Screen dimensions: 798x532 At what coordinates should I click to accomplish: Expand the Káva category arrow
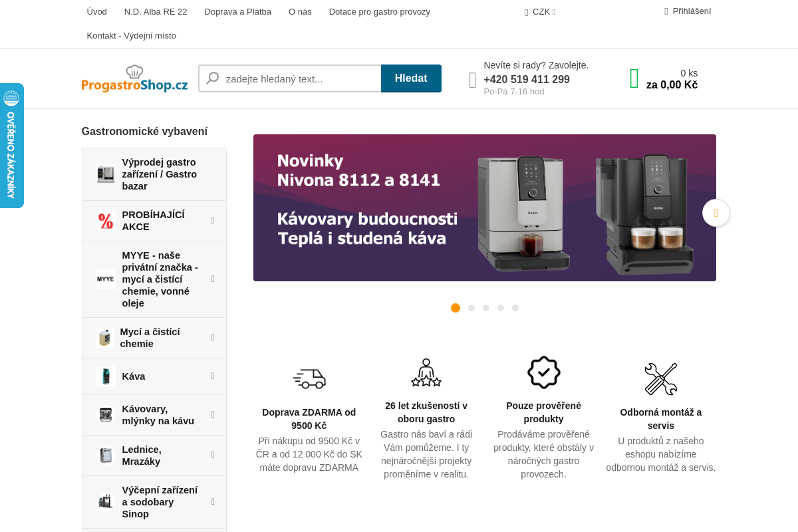(213, 376)
